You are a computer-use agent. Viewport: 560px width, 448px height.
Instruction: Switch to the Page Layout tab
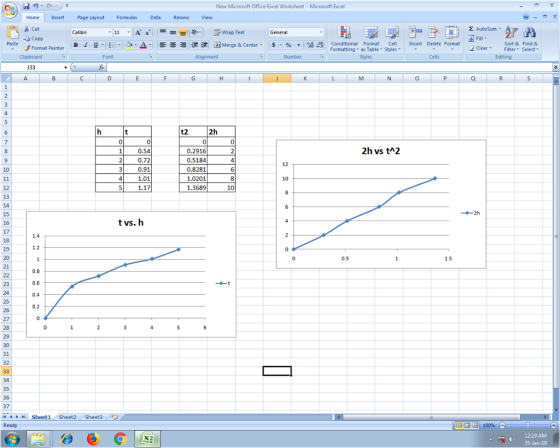pyautogui.click(x=91, y=18)
